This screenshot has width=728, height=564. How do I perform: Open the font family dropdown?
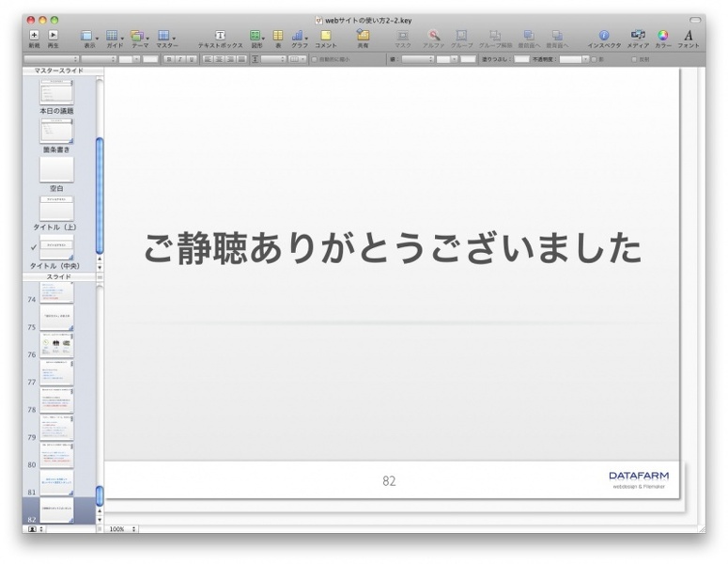(x=52, y=59)
